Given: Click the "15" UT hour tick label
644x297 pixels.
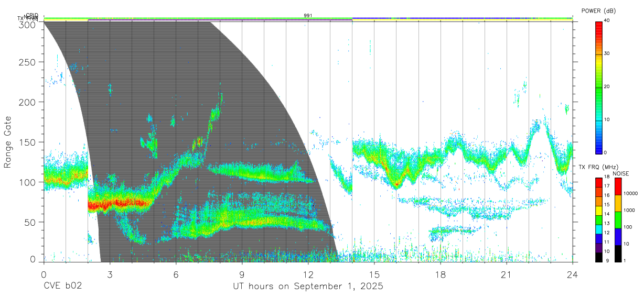Looking at the screenshot, I should click(374, 274).
